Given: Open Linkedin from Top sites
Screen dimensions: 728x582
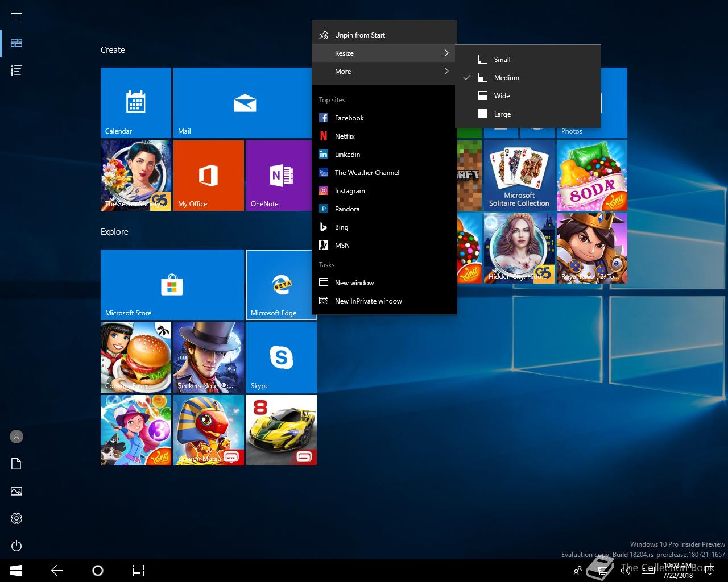Looking at the screenshot, I should pyautogui.click(x=384, y=155).
